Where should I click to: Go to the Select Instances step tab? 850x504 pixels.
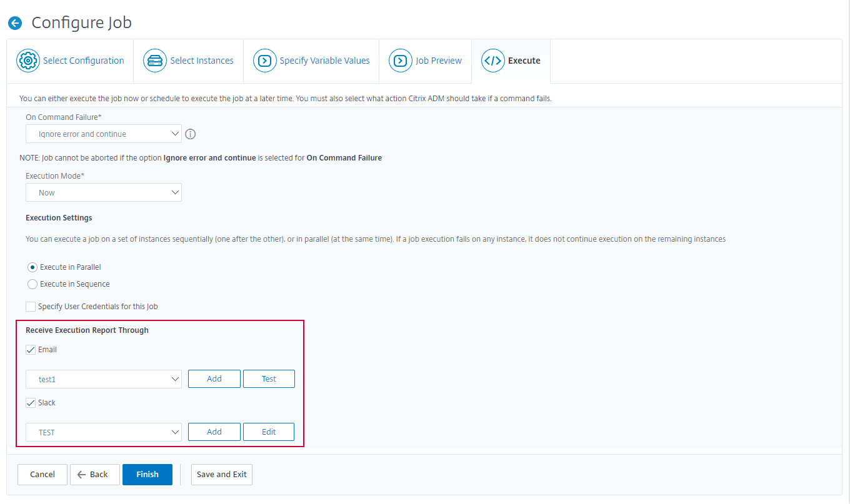click(189, 61)
